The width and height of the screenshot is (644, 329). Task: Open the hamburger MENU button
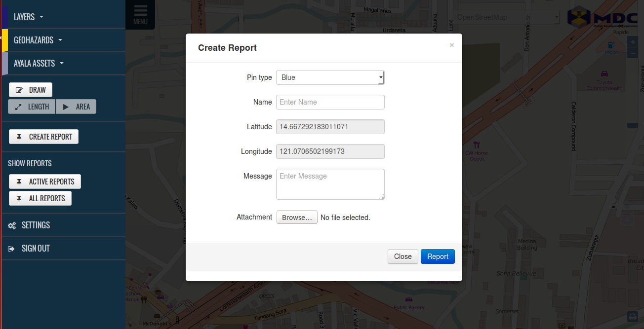140,14
